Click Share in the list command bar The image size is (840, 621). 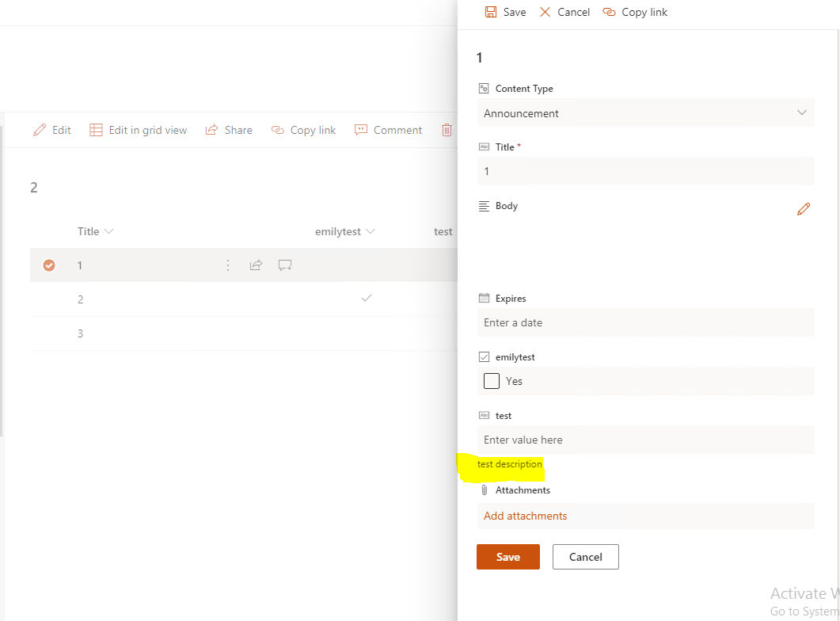[229, 130]
